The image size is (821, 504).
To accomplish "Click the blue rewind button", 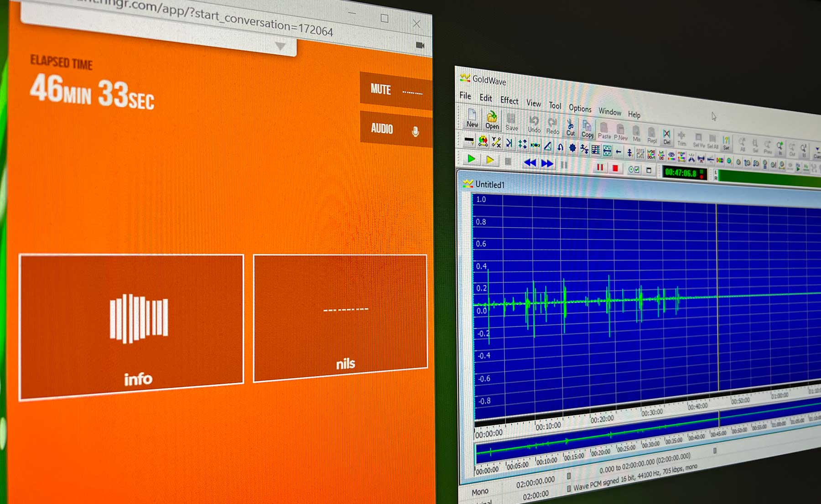I will pyautogui.click(x=530, y=162).
